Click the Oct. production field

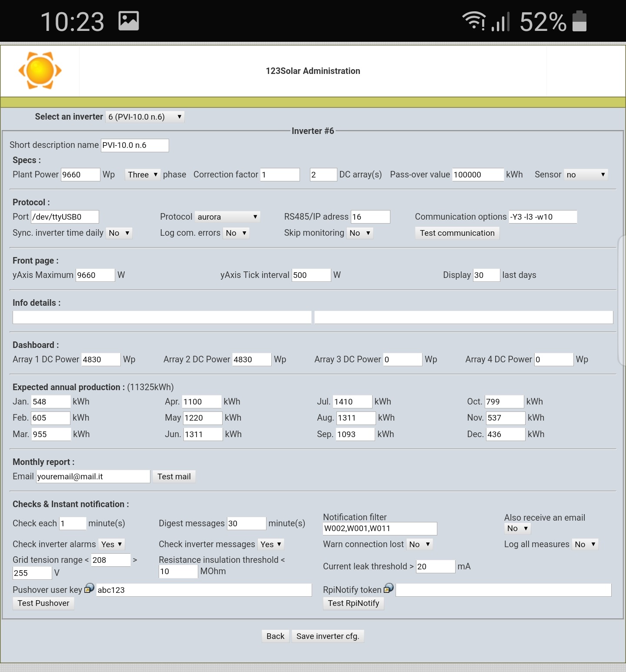coord(504,401)
